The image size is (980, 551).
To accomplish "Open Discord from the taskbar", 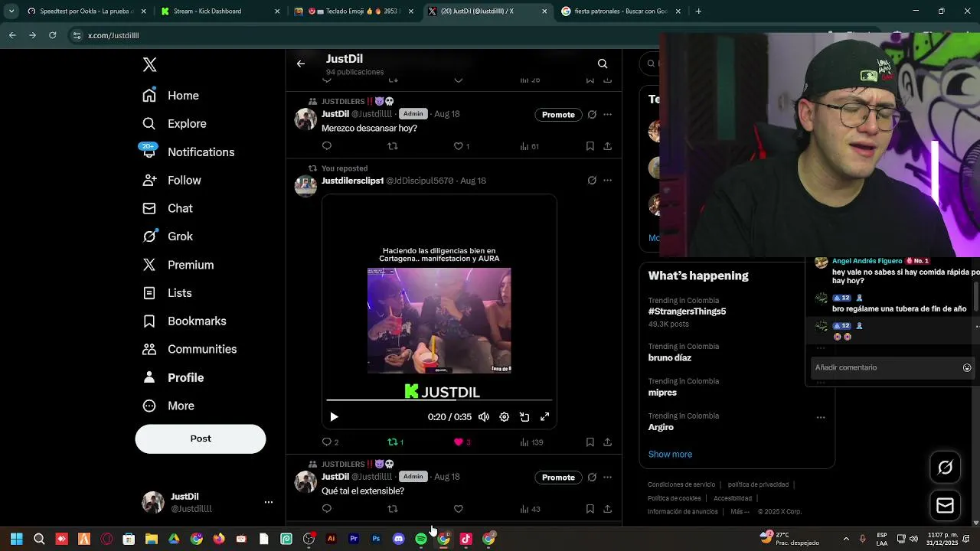I will [x=398, y=539].
